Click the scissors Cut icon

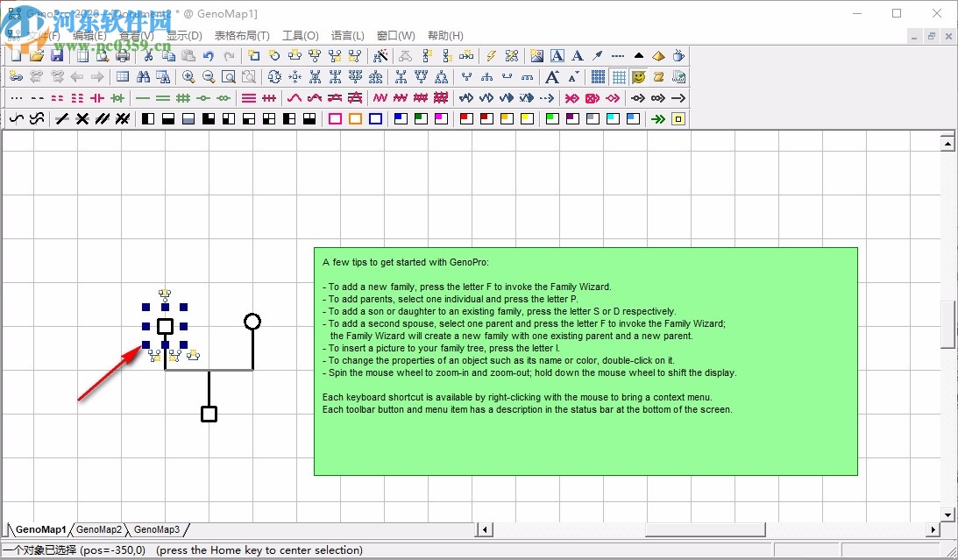[x=148, y=56]
